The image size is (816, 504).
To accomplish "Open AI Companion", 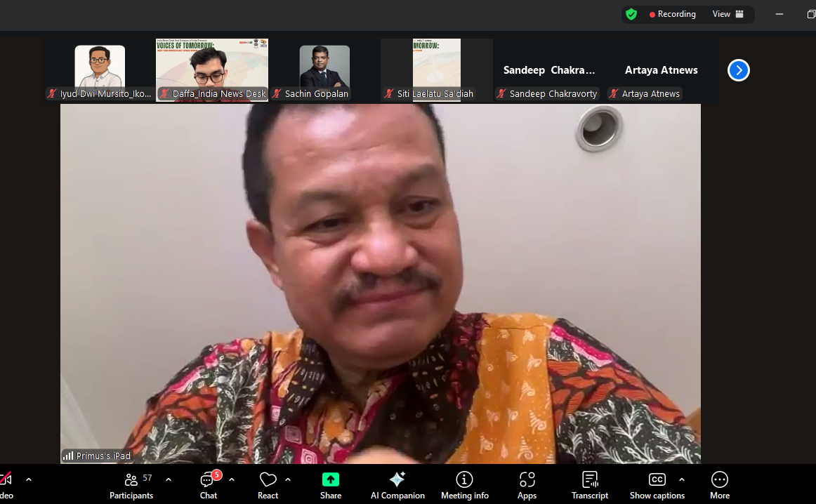I will click(x=397, y=486).
